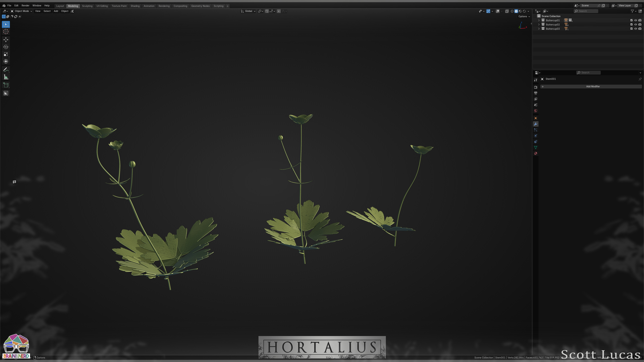Hide Buttercup01 collection in viewport
The image size is (644, 362).
[635, 20]
